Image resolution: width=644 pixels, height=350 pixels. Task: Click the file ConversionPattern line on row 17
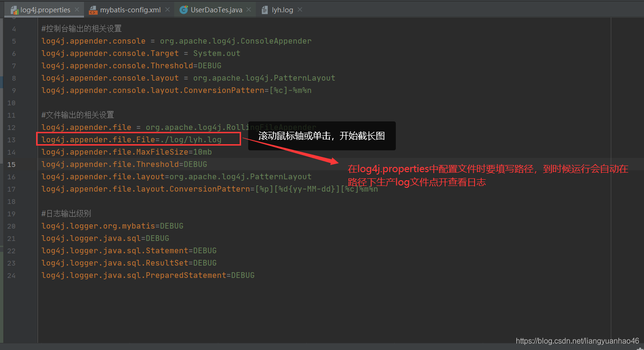pos(210,189)
